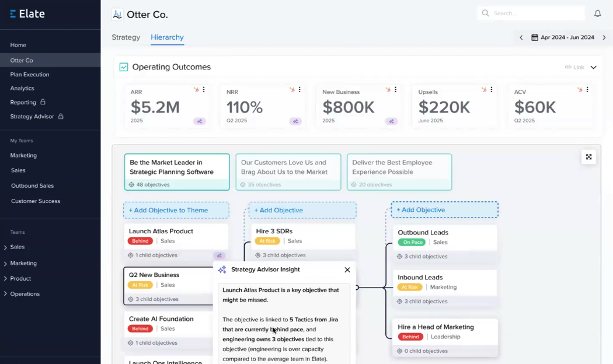Toggle the Operating Outcomes checkbox
Screen dimensions: 613x364
[x=123, y=66]
